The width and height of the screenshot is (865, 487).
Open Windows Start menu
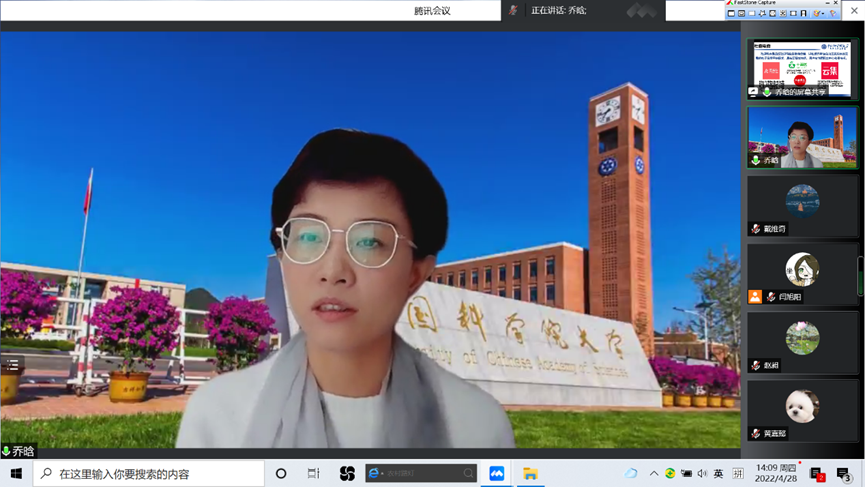coord(16,473)
